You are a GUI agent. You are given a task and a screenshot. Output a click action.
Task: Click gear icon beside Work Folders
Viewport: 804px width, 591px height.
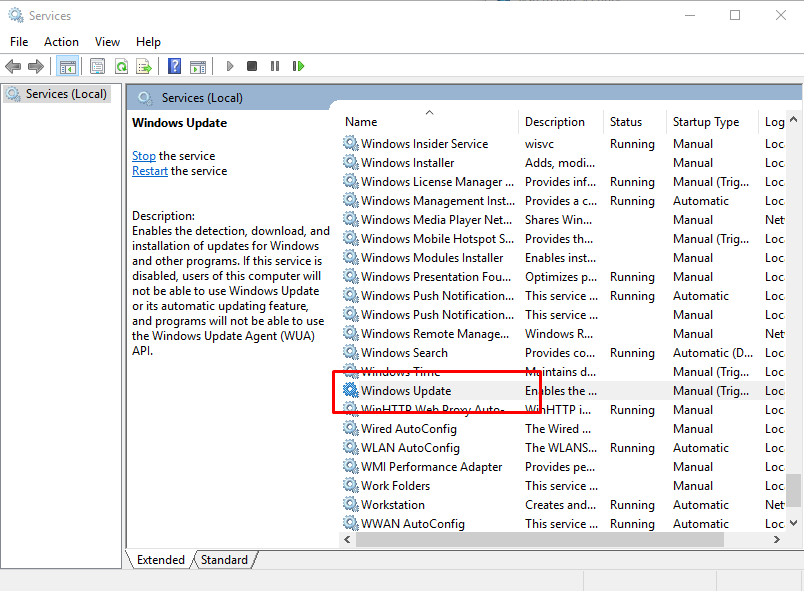(351, 485)
